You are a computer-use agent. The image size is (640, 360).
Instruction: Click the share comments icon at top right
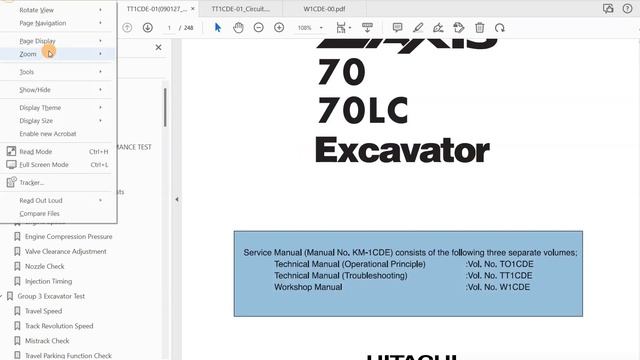[608, 9]
